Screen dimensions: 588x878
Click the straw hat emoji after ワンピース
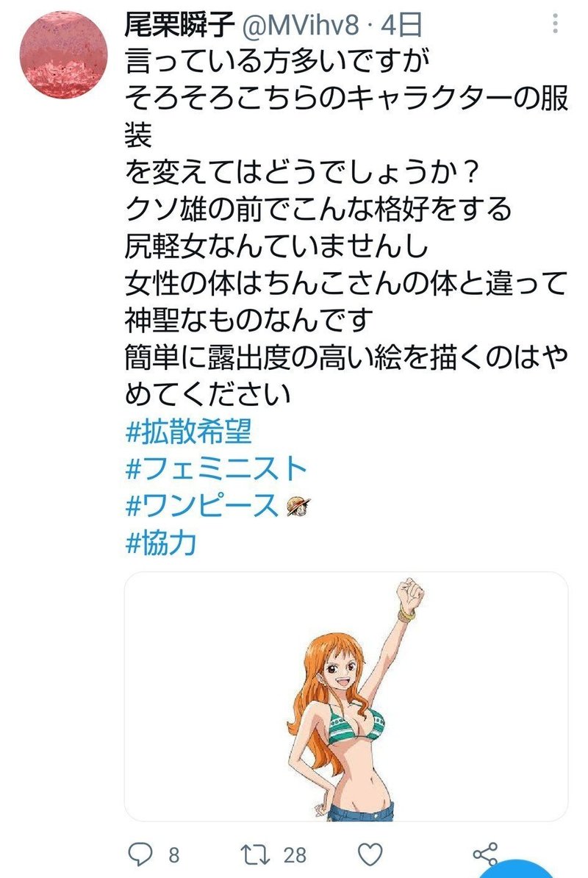pyautogui.click(x=298, y=506)
